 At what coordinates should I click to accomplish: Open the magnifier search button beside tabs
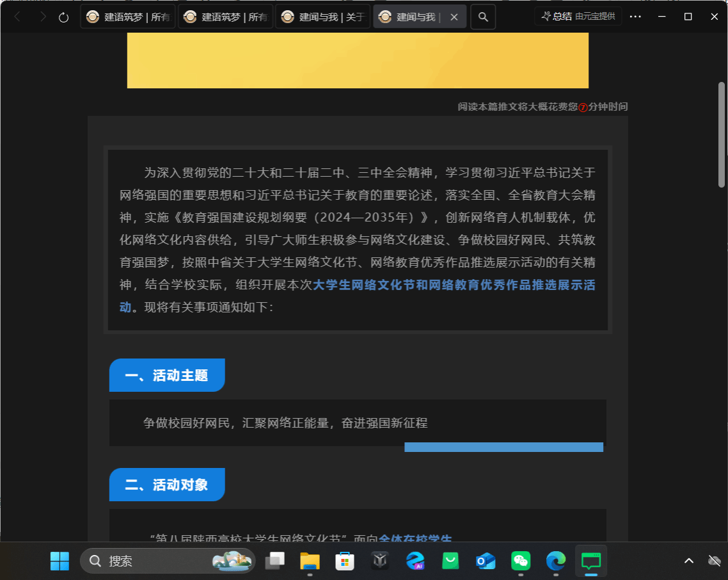pyautogui.click(x=483, y=17)
